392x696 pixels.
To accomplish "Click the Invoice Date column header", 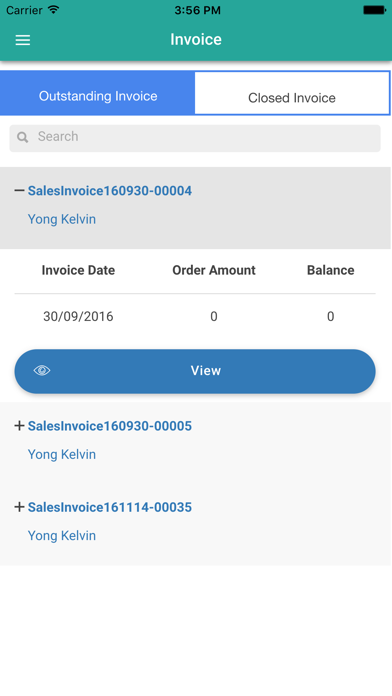I will point(78,270).
